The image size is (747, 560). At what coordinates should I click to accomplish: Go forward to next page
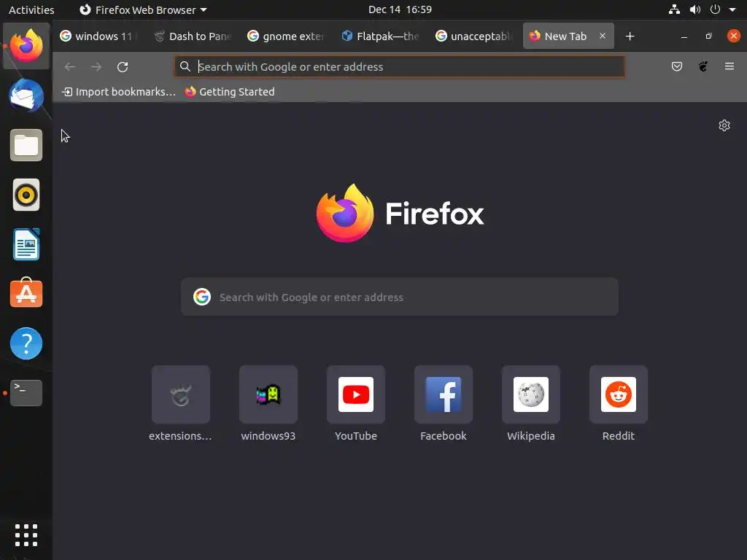[96, 66]
